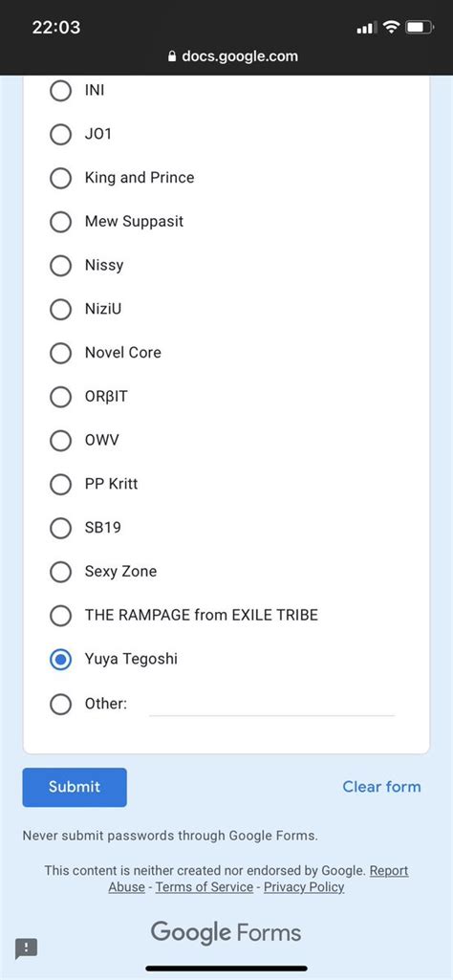Tap the docs.google.com address bar
Viewport: 453px width, 980px height.
click(x=233, y=56)
